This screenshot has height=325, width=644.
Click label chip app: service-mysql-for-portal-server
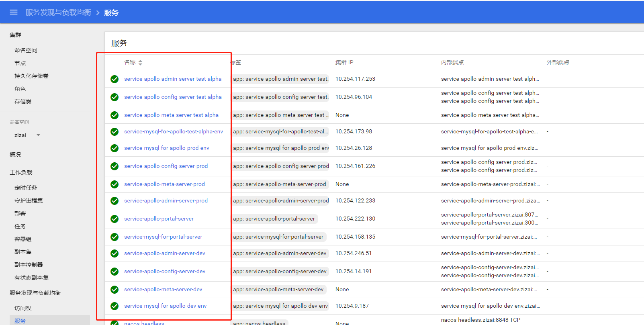[x=278, y=237]
